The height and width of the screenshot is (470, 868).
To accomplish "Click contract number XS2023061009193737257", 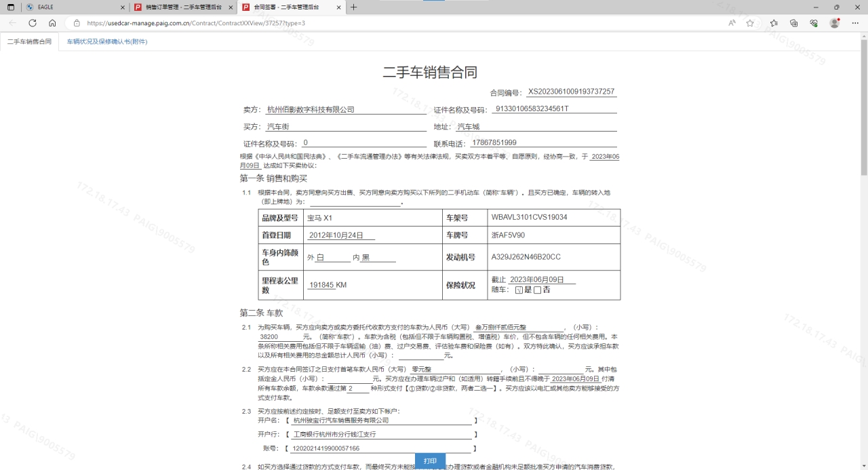I will (571, 92).
